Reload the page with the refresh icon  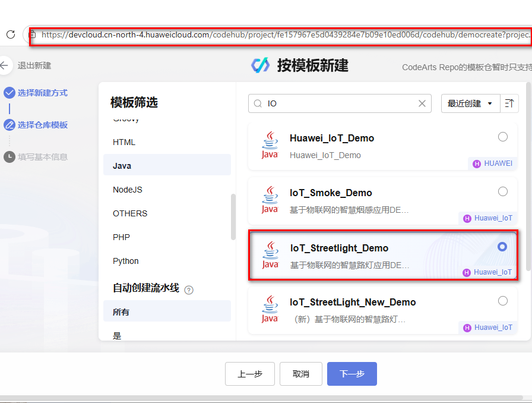click(11, 34)
